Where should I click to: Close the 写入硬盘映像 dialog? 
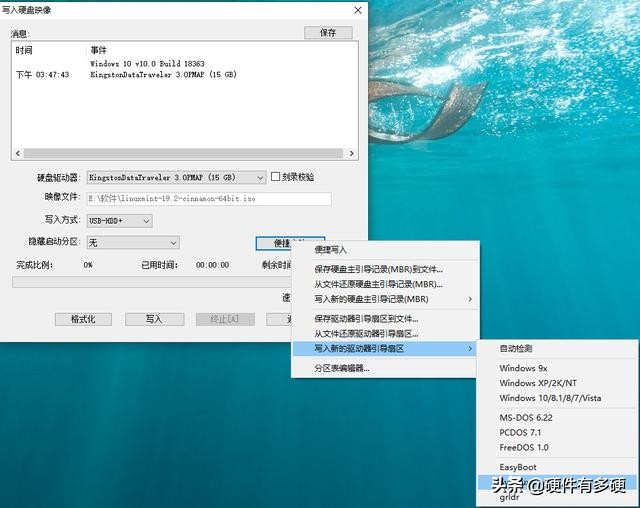coord(358,10)
